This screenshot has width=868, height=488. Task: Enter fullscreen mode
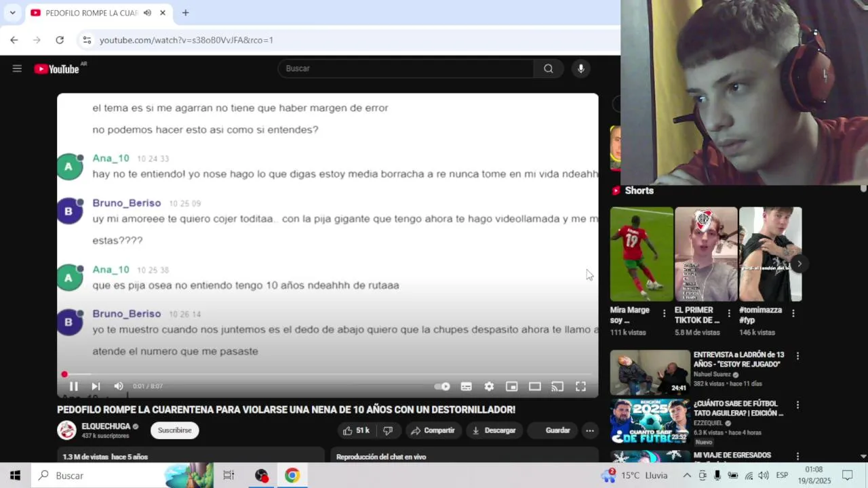pyautogui.click(x=580, y=386)
